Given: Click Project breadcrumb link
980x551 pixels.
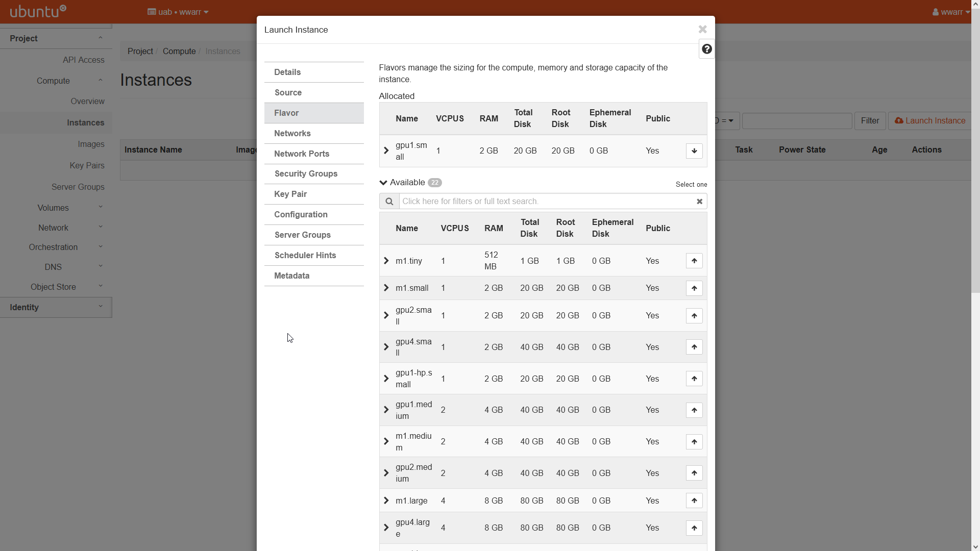Looking at the screenshot, I should tap(140, 51).
